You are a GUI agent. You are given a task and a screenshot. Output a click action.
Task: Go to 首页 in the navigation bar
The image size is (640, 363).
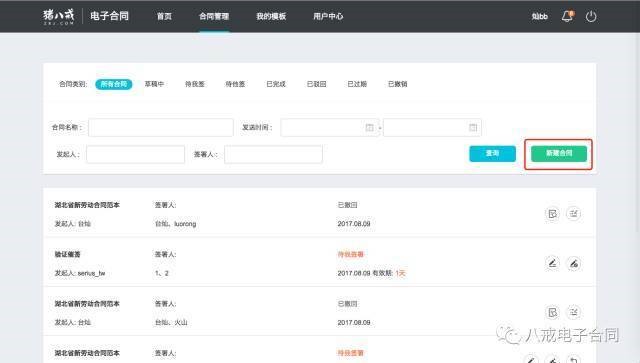click(x=164, y=16)
